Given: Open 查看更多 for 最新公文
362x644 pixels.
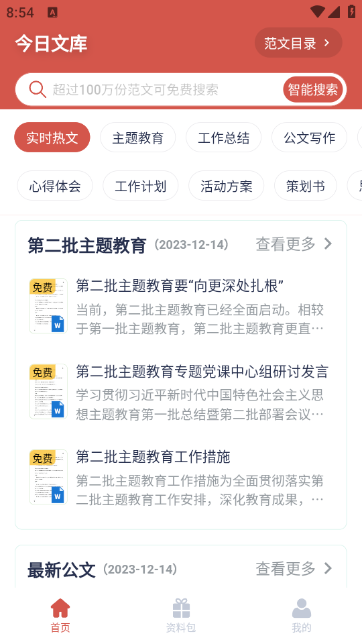Looking at the screenshot, I should 294,569.
